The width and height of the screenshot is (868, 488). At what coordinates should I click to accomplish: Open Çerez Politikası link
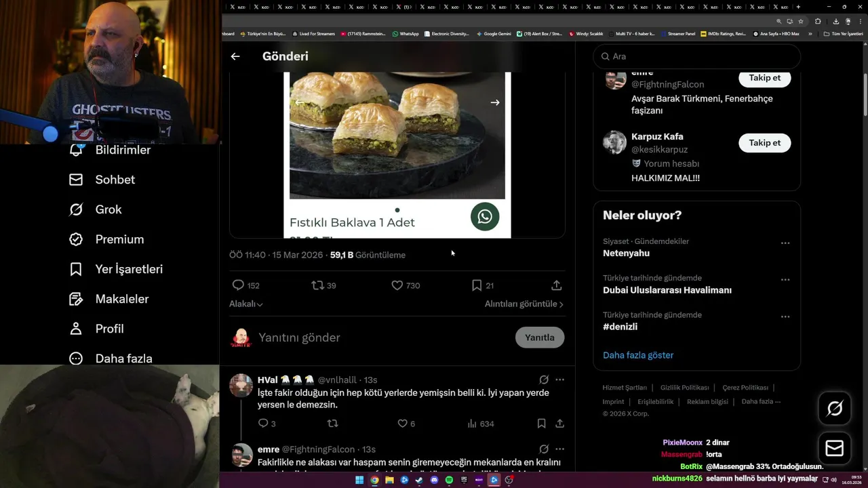click(745, 388)
